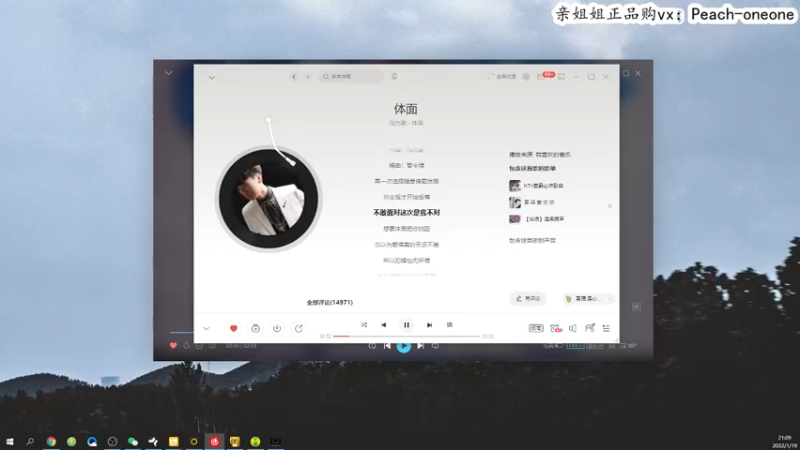Start listen-to-identify with the microphone icon

pos(394,77)
